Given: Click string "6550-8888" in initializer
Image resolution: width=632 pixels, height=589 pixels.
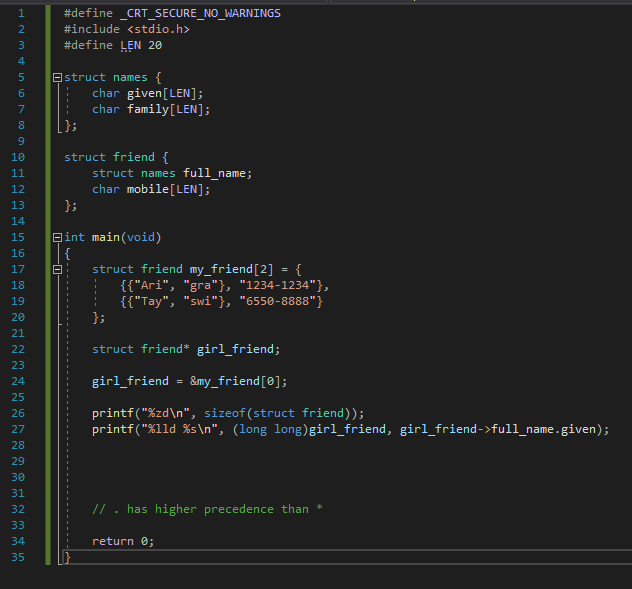Looking at the screenshot, I should point(278,302).
